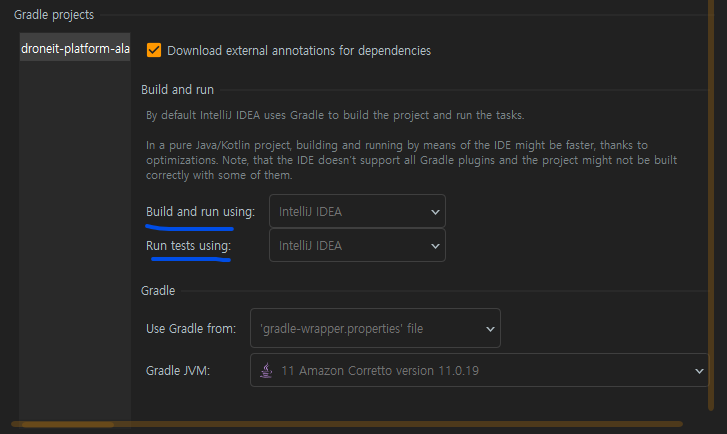727x434 pixels.
Task: Select droneit-platform project in Gradle projects list
Action: point(75,48)
